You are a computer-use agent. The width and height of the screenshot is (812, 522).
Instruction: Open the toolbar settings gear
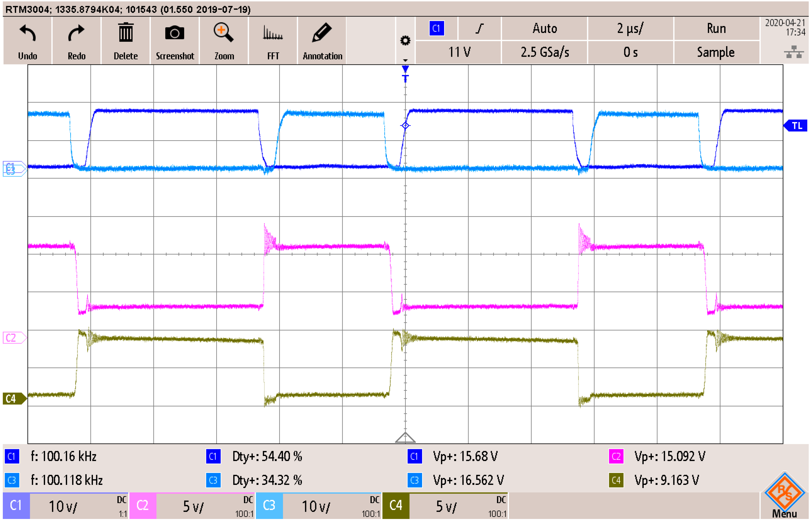pyautogui.click(x=405, y=41)
